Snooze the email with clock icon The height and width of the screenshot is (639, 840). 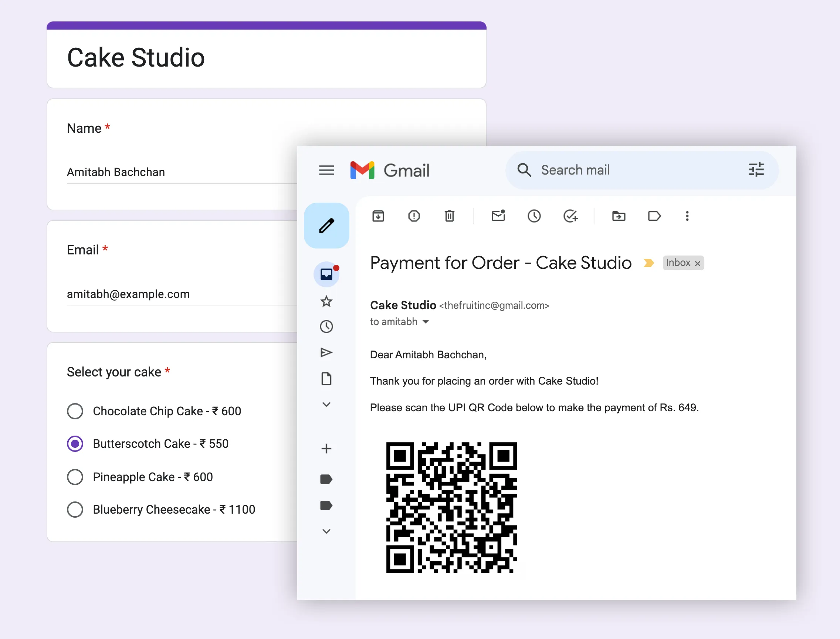(x=534, y=216)
